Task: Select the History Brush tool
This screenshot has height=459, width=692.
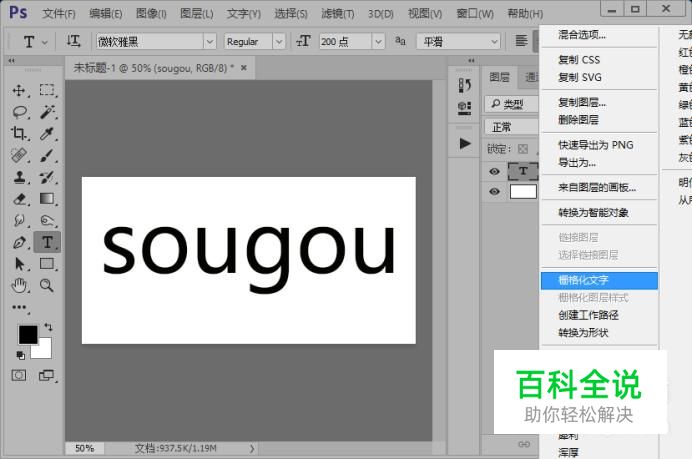Action: click(47, 177)
